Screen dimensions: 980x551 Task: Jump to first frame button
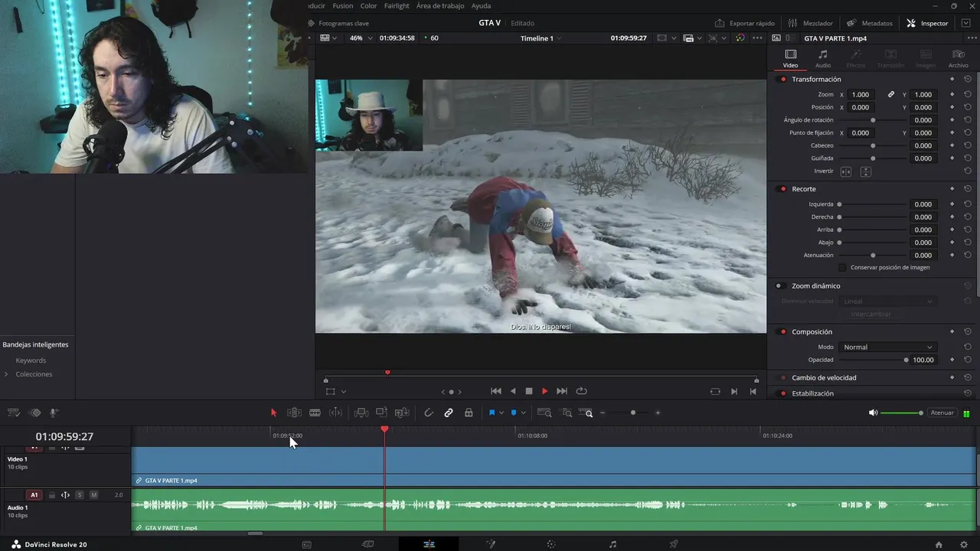click(495, 391)
